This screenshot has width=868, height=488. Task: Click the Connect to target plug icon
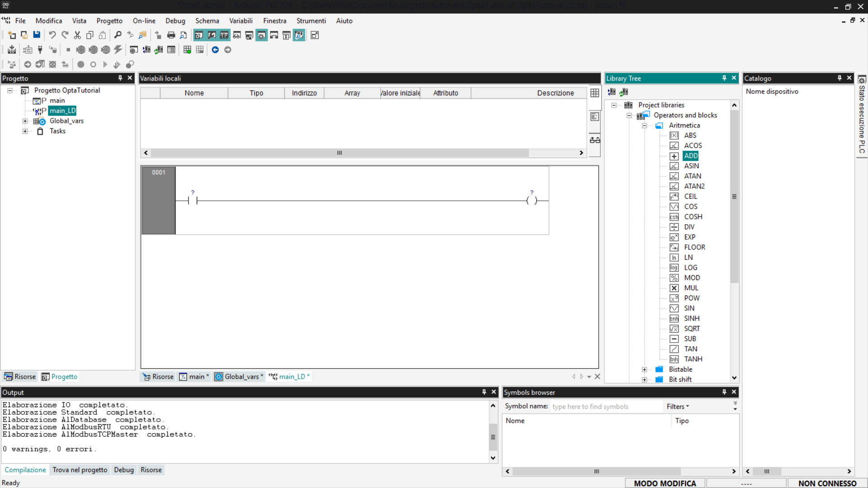(40, 50)
